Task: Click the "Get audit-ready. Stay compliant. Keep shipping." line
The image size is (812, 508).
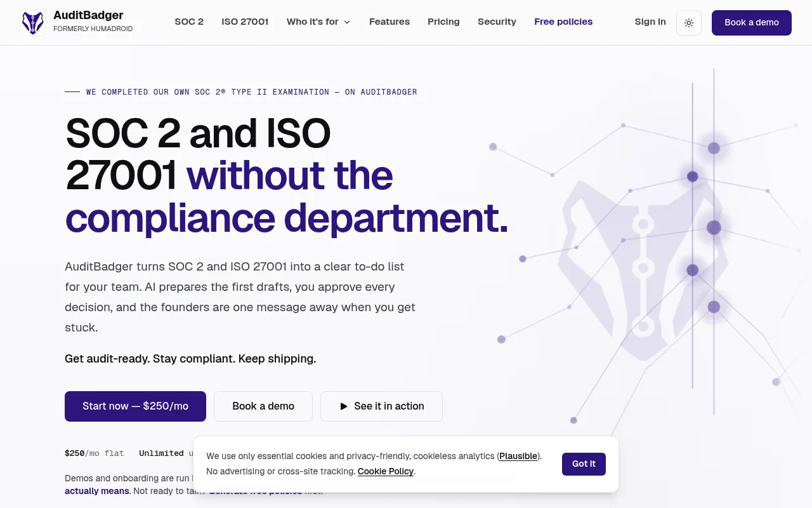Action: pos(190,359)
